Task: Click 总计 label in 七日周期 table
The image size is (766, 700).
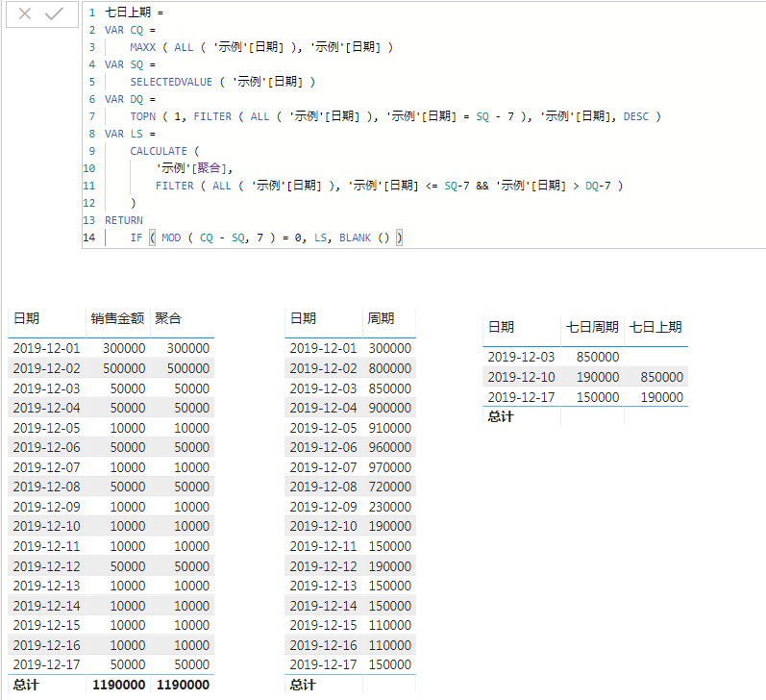Action: coord(501,417)
